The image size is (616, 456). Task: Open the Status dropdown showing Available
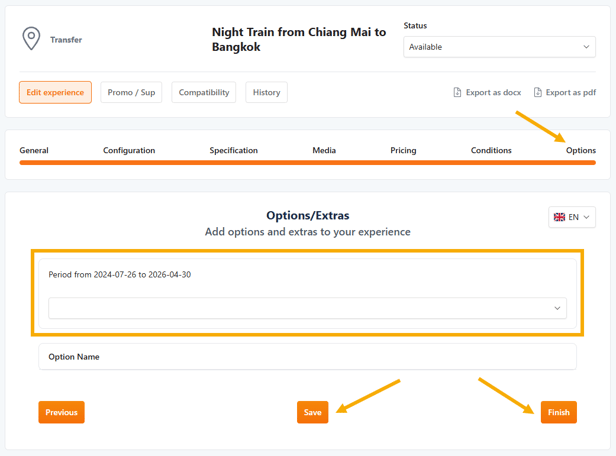[499, 47]
